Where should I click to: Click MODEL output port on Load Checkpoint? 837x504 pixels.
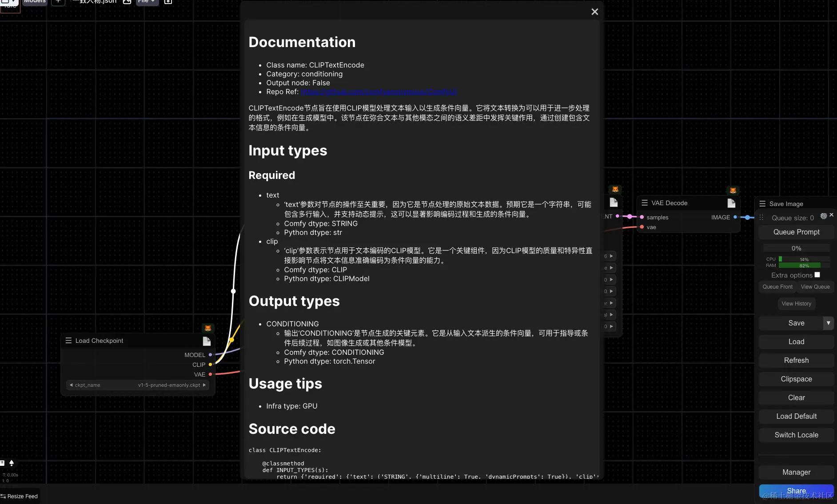click(x=210, y=355)
